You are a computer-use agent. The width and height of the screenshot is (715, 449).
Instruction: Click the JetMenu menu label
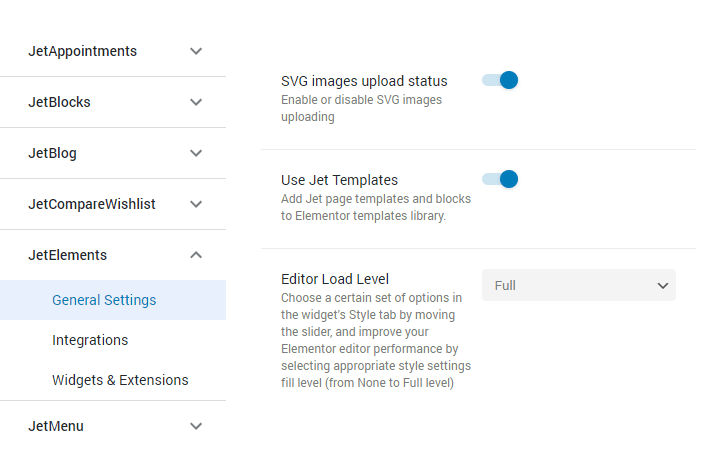[56, 426]
